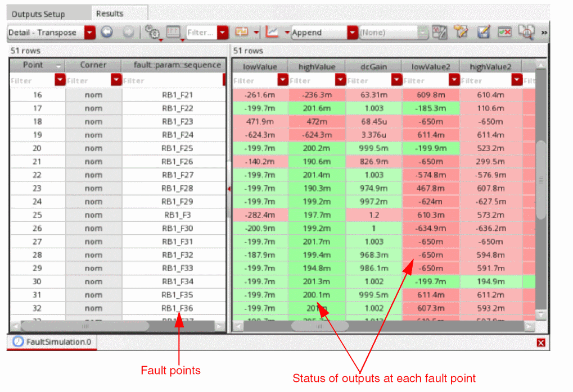Select the 68.45u dcGain cell
The height and width of the screenshot is (392, 573).
[x=373, y=121]
